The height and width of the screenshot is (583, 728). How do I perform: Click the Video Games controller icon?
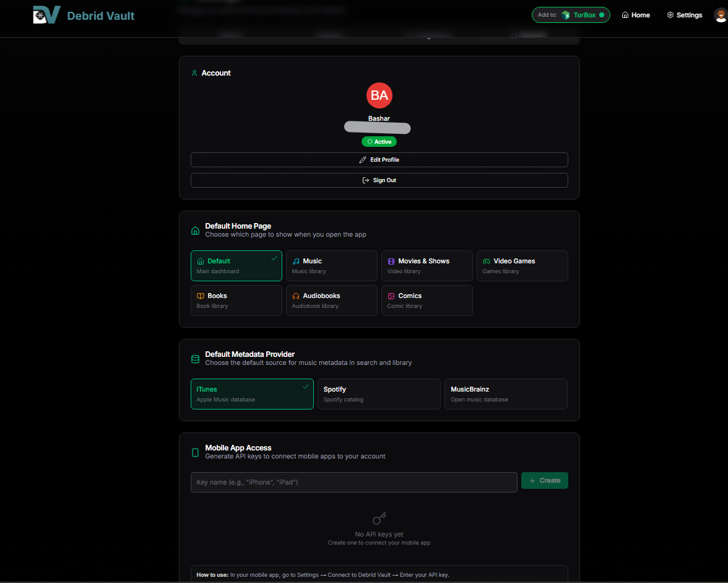[487, 261]
